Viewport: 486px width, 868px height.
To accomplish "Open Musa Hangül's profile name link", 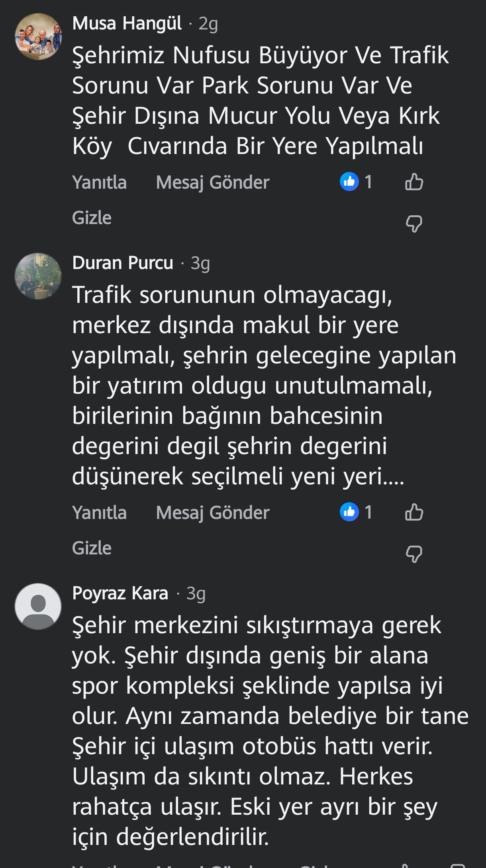I will (127, 23).
